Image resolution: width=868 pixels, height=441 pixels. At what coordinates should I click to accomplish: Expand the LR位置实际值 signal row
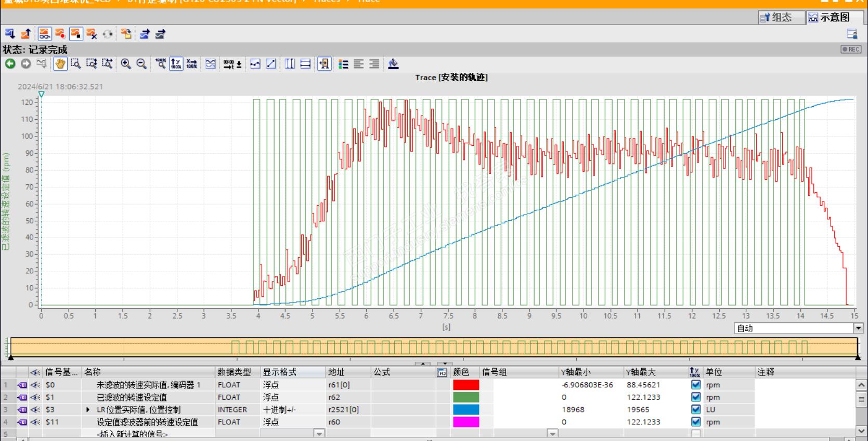coord(88,410)
